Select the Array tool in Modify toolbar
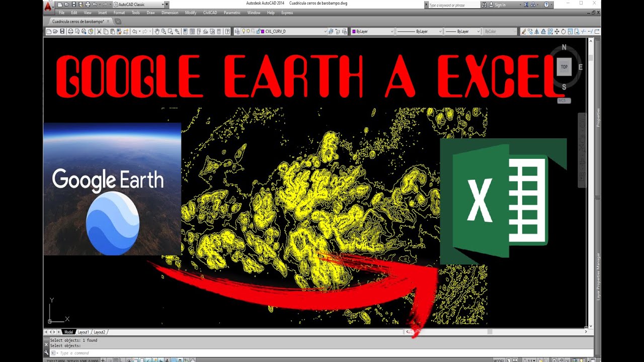The width and height of the screenshot is (644, 362). tap(550, 31)
